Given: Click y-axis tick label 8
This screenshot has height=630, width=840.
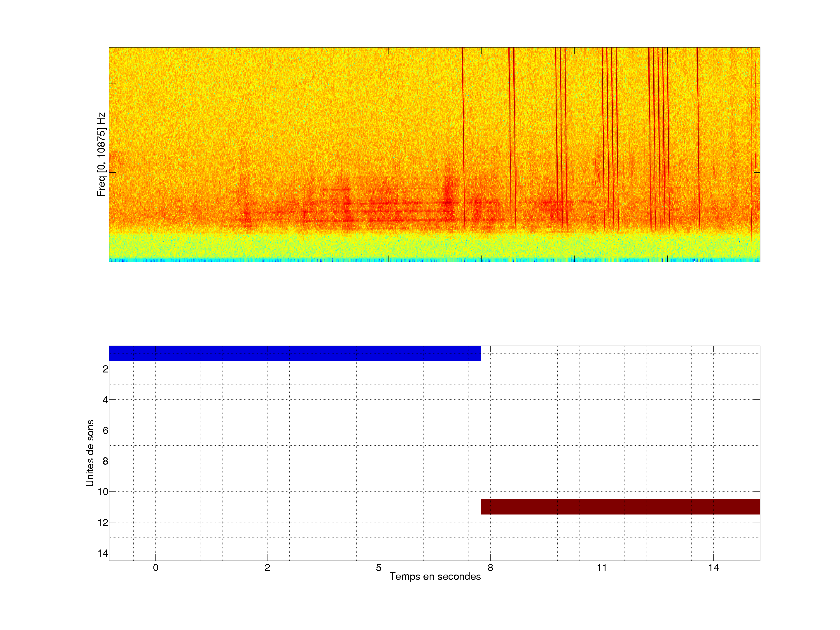Looking at the screenshot, I should pyautogui.click(x=105, y=461).
